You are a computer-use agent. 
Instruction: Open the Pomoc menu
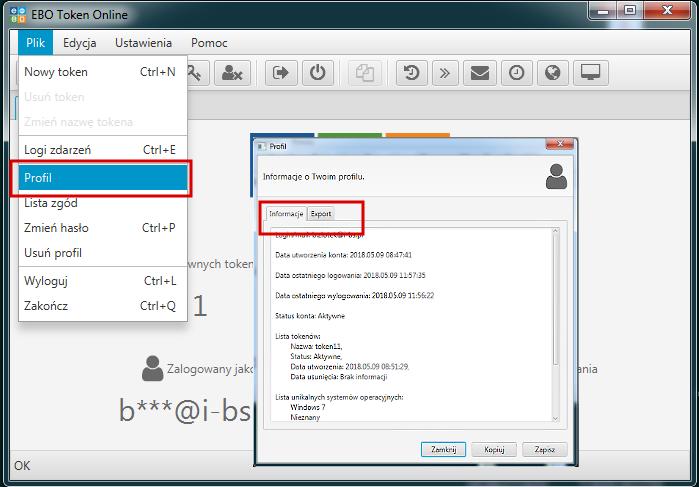click(x=209, y=43)
